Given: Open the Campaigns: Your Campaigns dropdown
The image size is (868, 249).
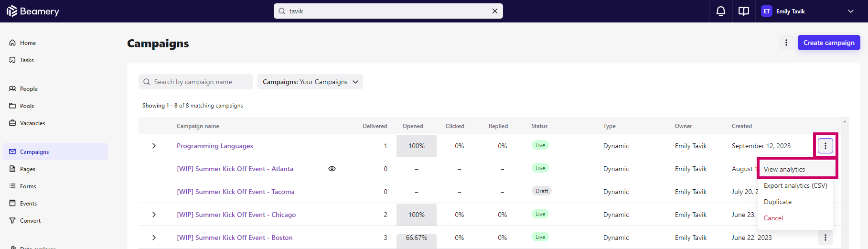Looking at the screenshot, I should (x=310, y=82).
